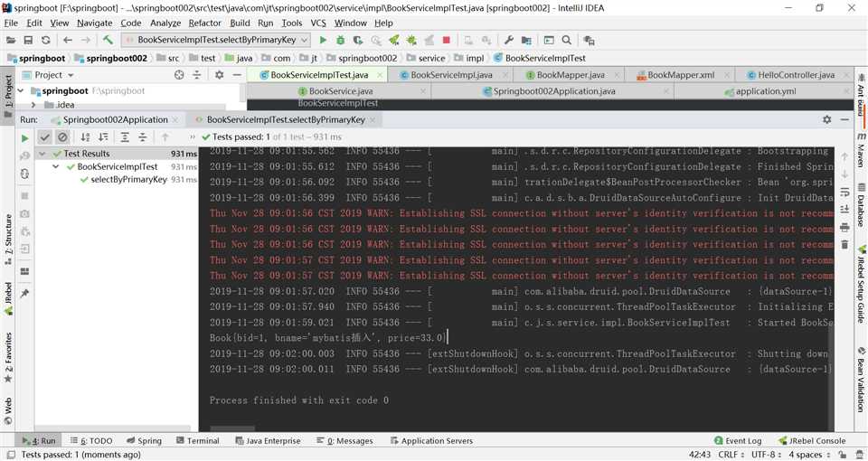Viewport: 868px width, 461px height.
Task: Launch with JRebel rocket icon
Action: pyautogui.click(x=393, y=41)
